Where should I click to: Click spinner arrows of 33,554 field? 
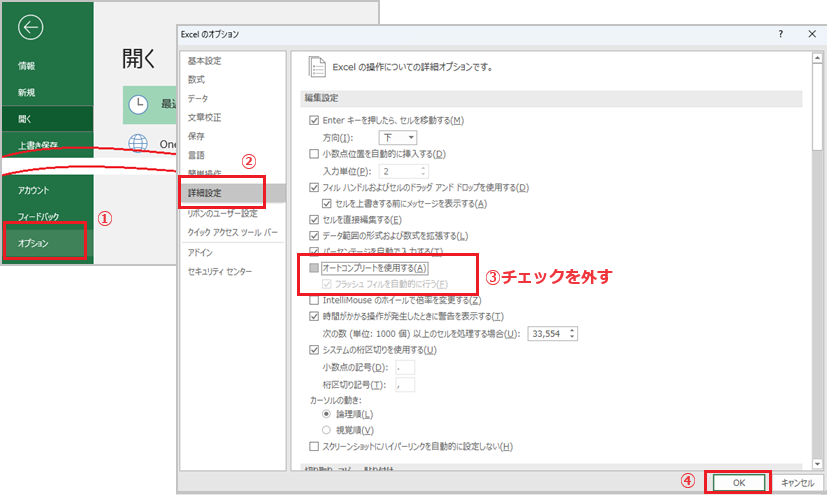click(x=572, y=334)
